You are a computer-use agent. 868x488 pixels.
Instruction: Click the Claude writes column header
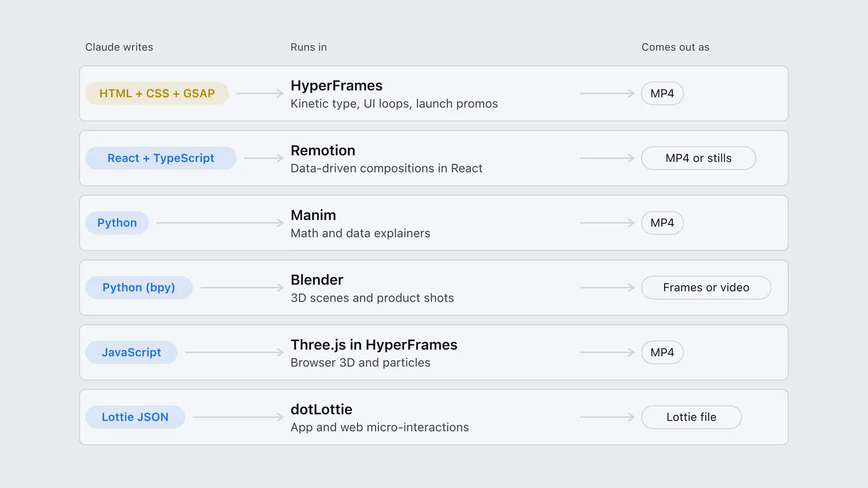[119, 47]
